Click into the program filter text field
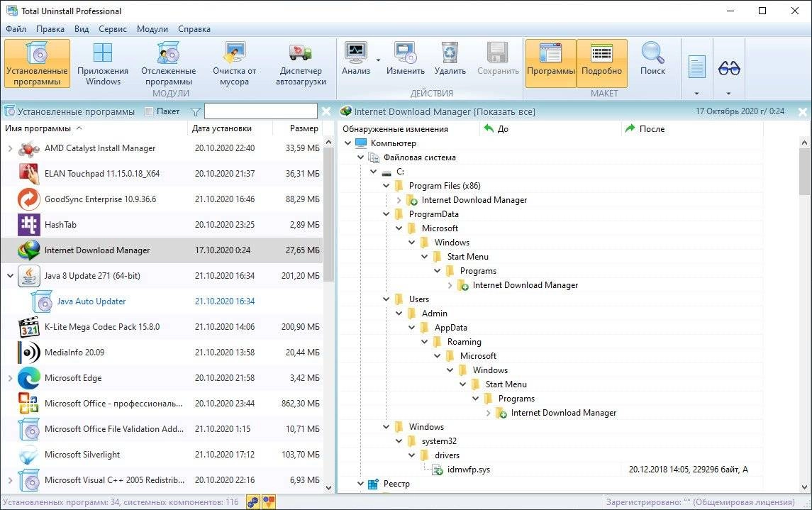Image resolution: width=812 pixels, height=510 pixels. (260, 111)
